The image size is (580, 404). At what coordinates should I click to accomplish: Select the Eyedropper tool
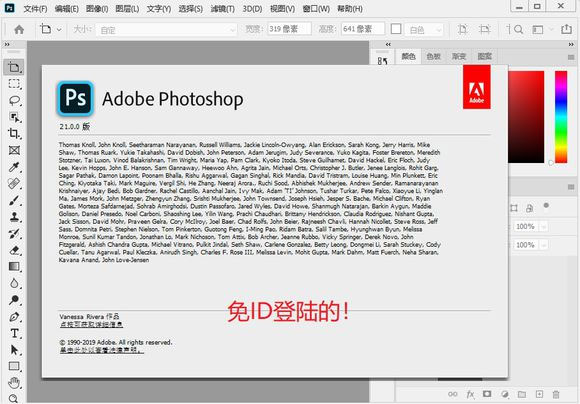click(x=14, y=167)
